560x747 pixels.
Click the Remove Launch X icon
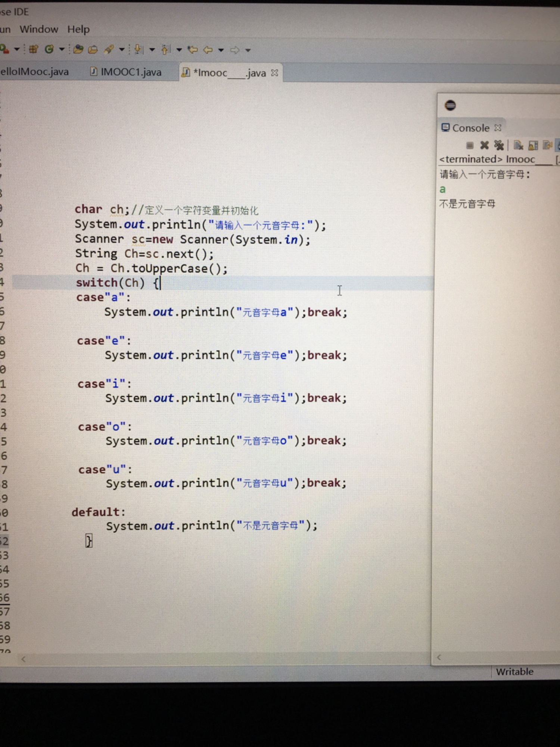485,145
